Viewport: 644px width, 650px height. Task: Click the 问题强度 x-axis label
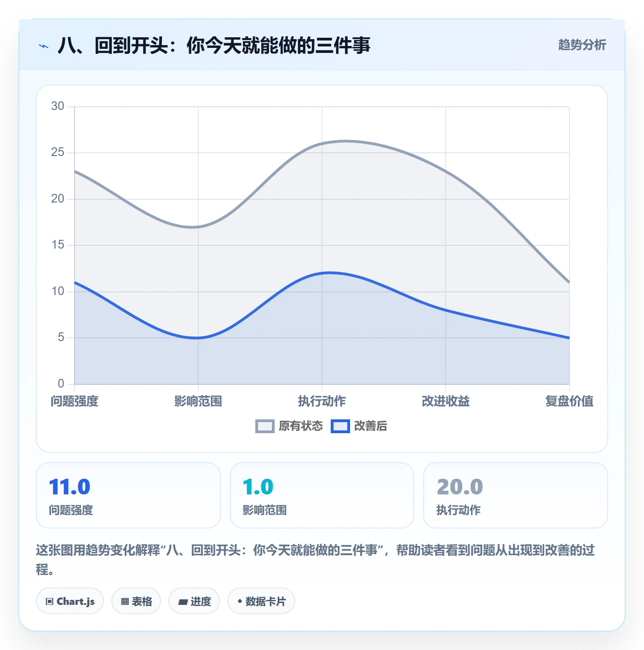75,401
